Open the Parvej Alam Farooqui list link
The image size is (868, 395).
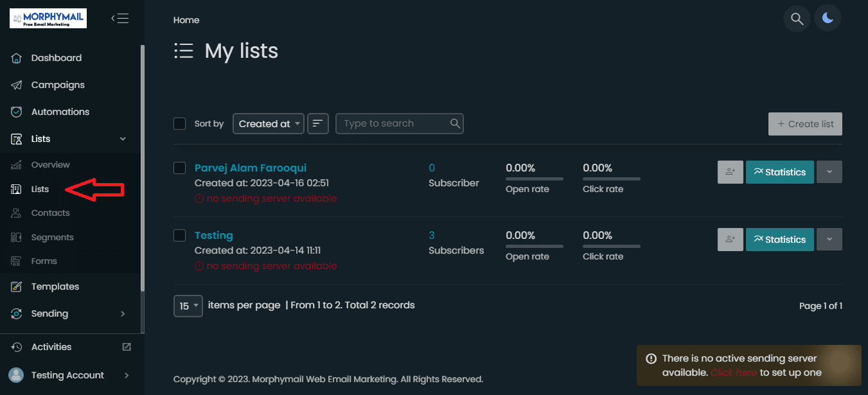(x=251, y=168)
